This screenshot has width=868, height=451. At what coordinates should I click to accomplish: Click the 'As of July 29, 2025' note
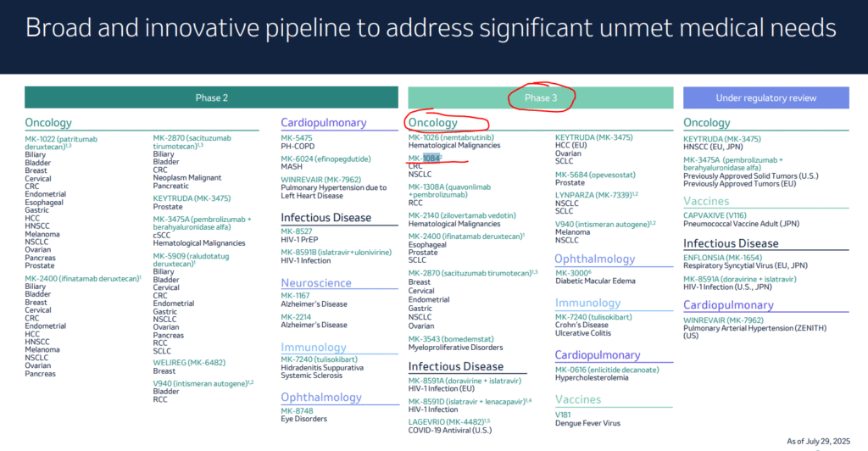(818, 441)
